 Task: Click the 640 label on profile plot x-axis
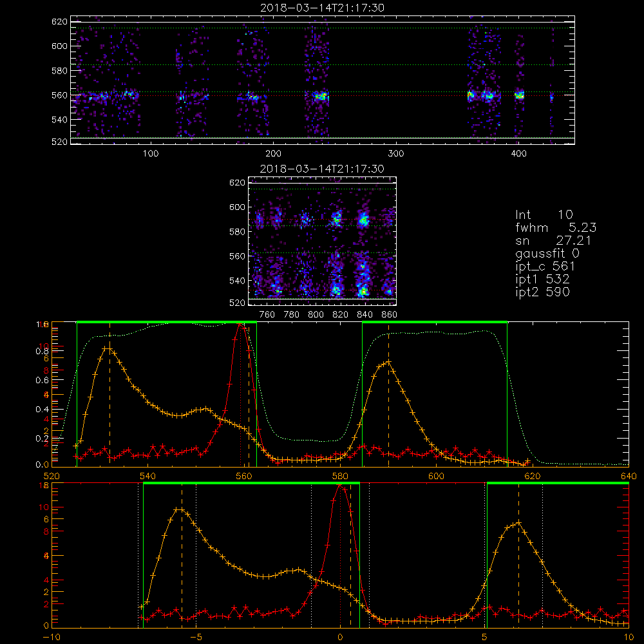point(629,476)
